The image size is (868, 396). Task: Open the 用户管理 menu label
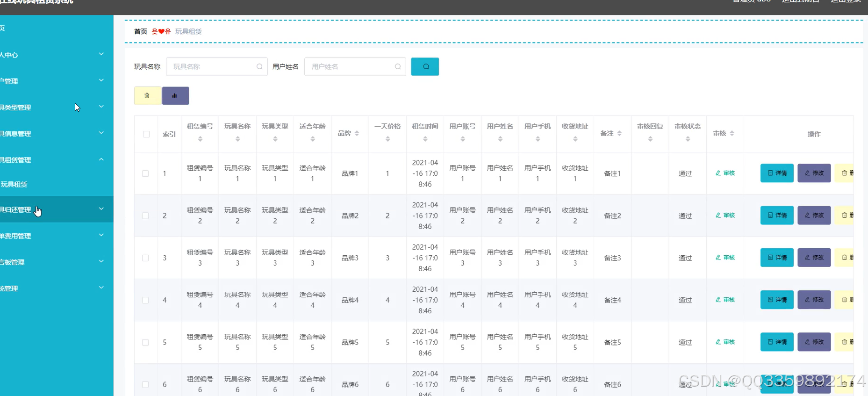coord(9,81)
